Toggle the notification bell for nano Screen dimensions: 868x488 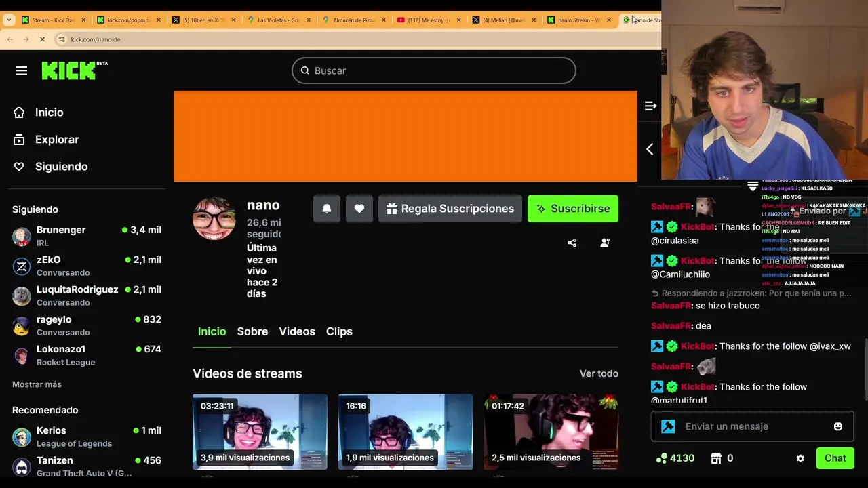click(x=327, y=209)
